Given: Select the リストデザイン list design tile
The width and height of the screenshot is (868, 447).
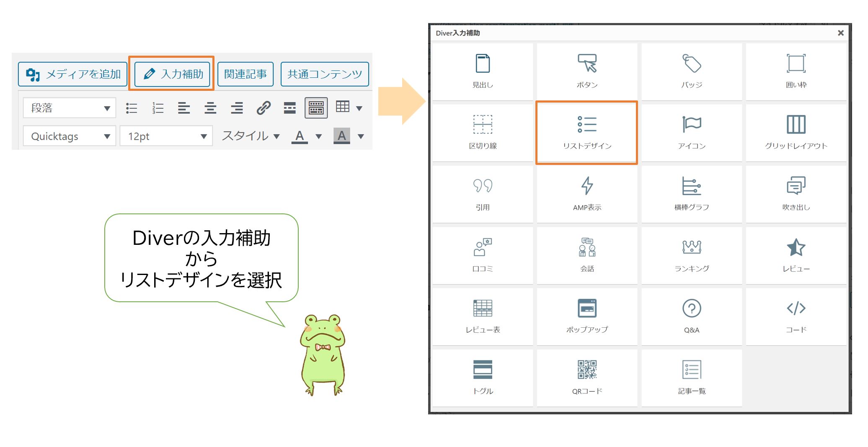Looking at the screenshot, I should click(x=586, y=132).
